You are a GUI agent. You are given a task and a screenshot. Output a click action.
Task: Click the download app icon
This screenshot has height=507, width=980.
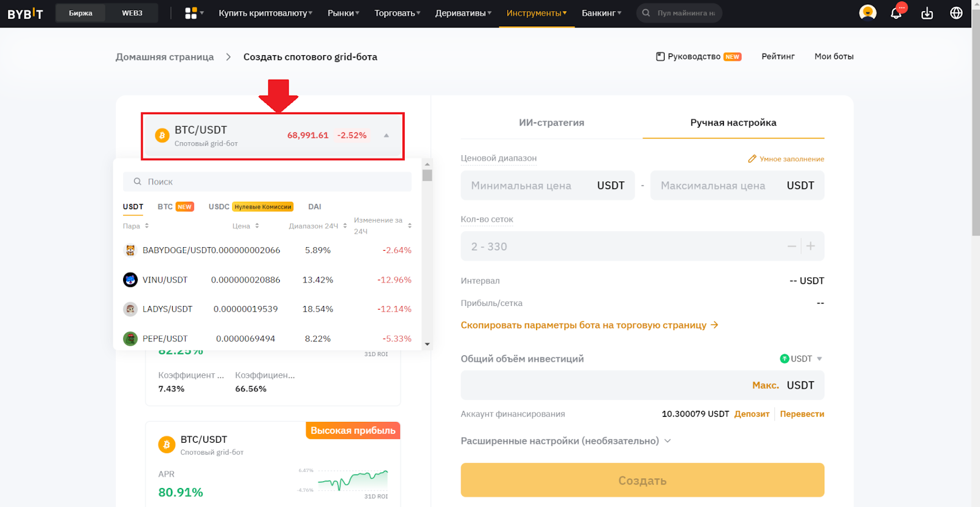point(927,13)
